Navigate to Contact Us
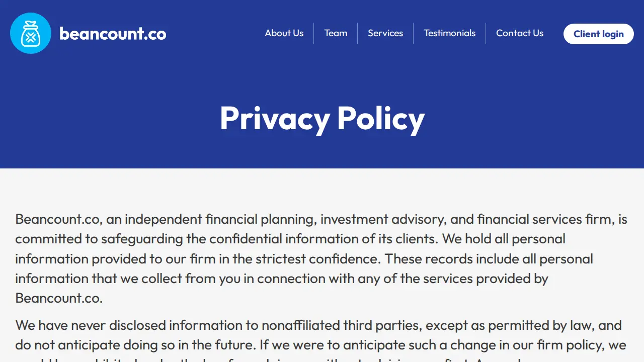Viewport: 644px width, 362px height. 520,33
